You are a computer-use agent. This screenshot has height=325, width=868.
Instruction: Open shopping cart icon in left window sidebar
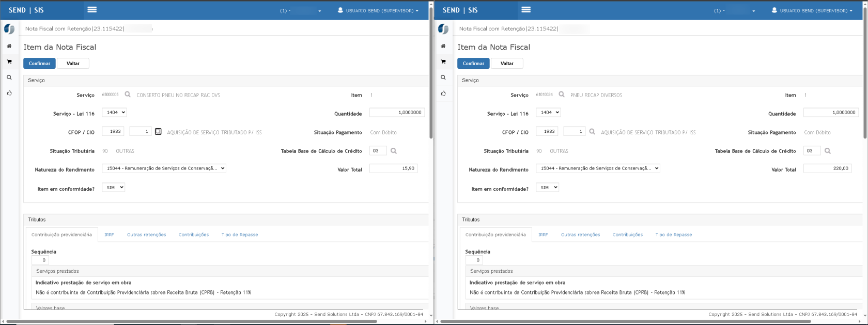[x=9, y=61]
